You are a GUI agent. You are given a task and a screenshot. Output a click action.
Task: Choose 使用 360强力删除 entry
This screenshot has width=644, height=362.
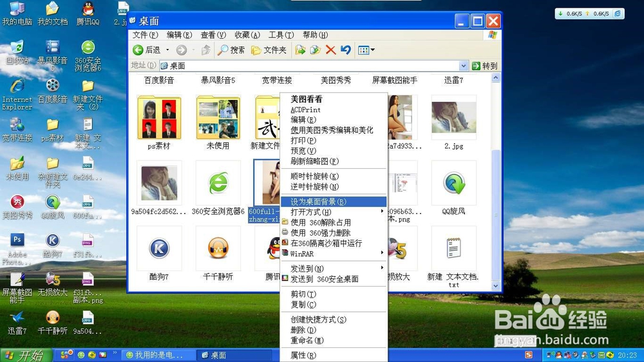coord(334,233)
